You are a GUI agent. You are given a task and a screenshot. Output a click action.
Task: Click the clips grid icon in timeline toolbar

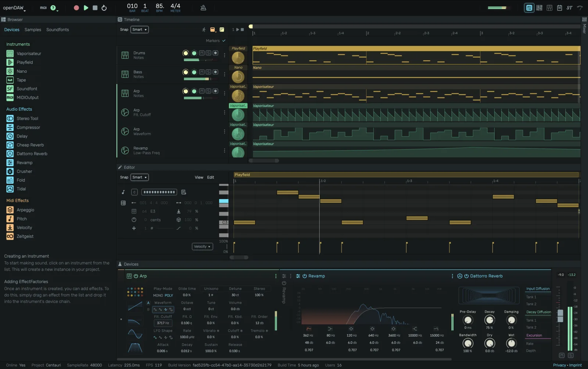point(222,30)
